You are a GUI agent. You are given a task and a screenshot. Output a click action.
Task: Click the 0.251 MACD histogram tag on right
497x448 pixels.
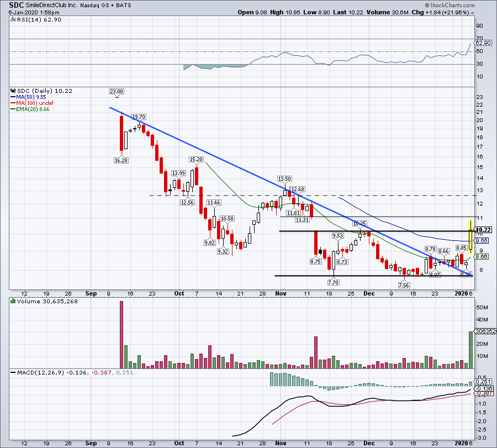point(484,381)
